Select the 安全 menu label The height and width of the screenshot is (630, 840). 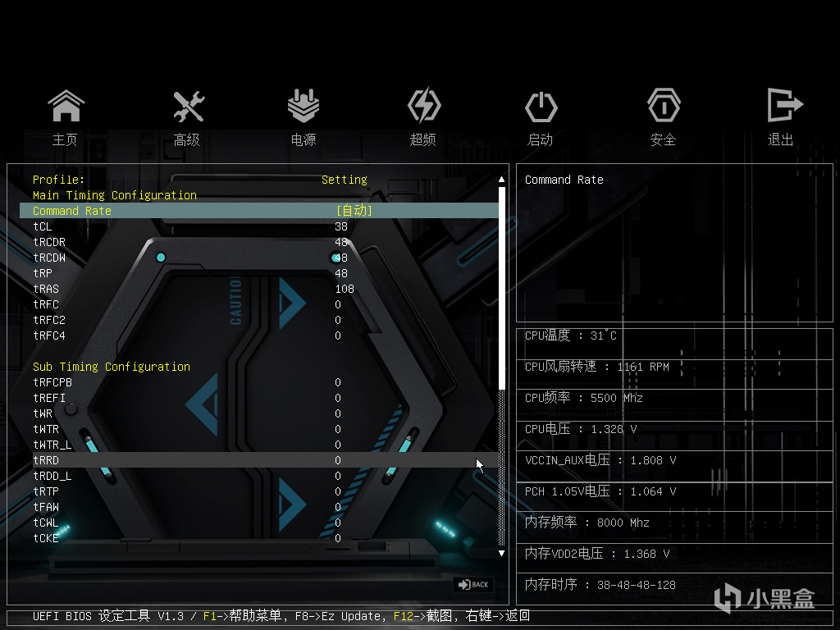point(663,139)
